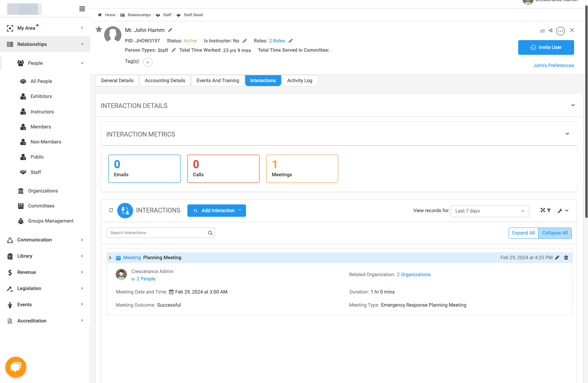Open the Add Interaction dropdown
Screen dimensions: 588x383
217,211
